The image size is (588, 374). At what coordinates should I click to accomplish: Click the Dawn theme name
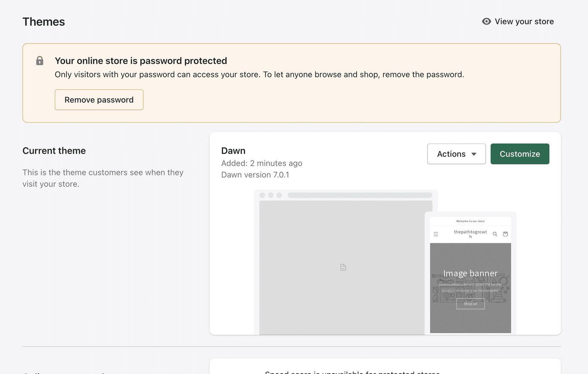(x=234, y=151)
